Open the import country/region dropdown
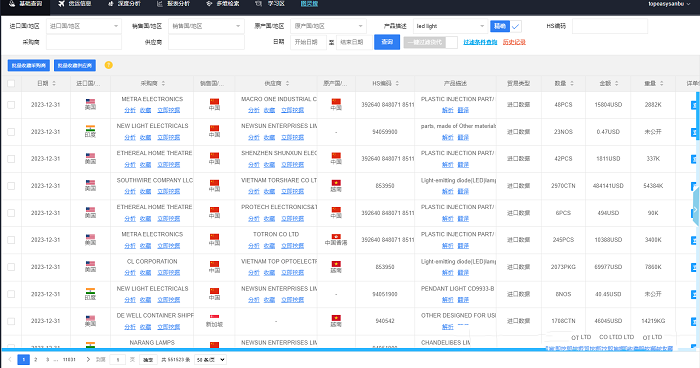The image size is (700, 368). coord(83,26)
